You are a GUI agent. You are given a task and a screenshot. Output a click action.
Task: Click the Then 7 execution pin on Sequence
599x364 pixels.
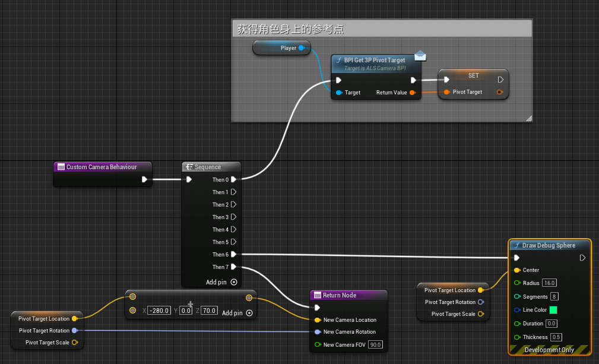(233, 267)
